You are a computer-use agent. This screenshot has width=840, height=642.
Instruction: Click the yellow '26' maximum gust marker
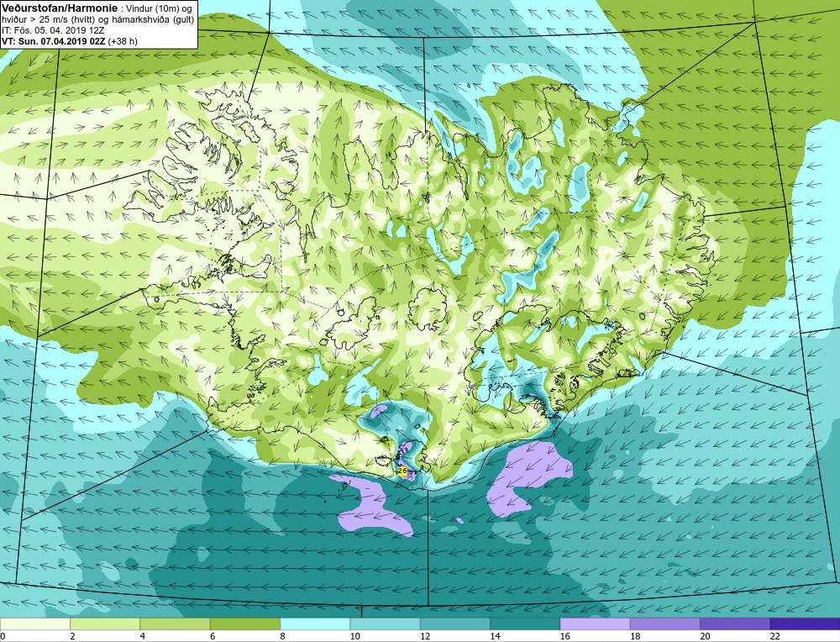click(x=402, y=471)
